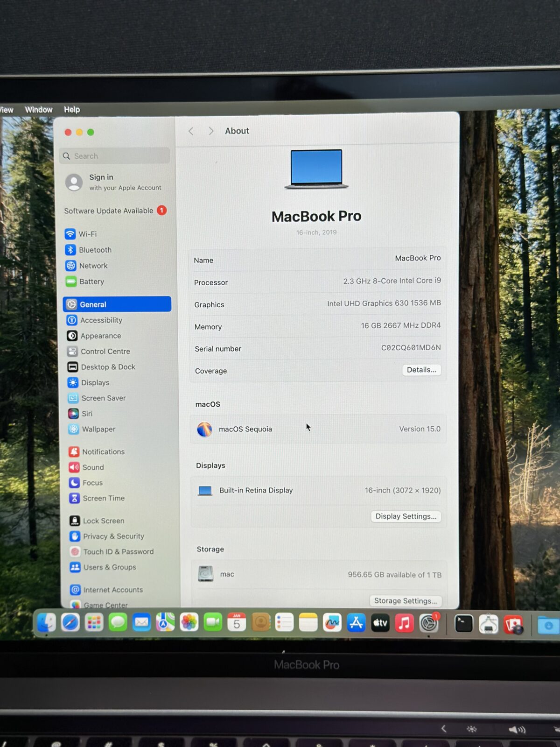Click 'Intel UHD Graphics 630 1536 MB' value
This screenshot has height=747, width=560.
point(384,303)
